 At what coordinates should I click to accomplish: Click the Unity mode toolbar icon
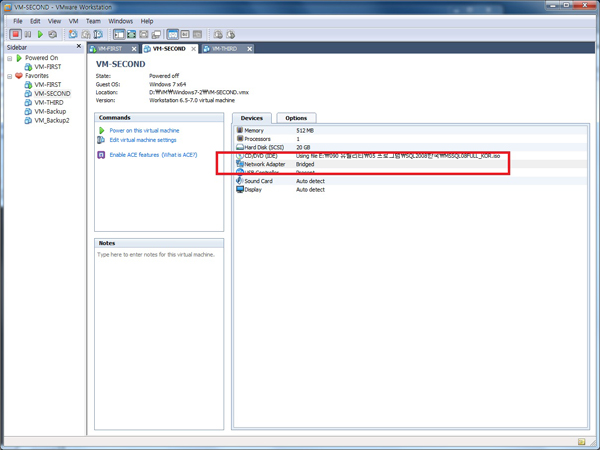(x=156, y=34)
